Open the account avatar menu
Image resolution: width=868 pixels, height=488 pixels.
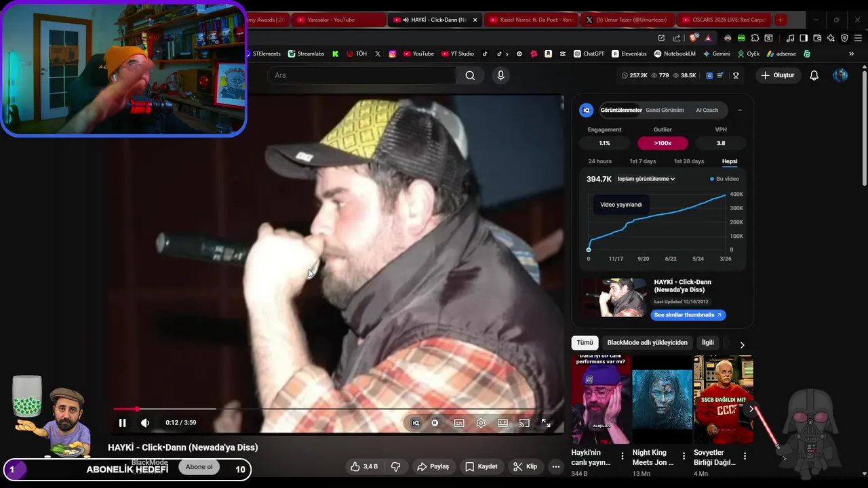click(840, 75)
